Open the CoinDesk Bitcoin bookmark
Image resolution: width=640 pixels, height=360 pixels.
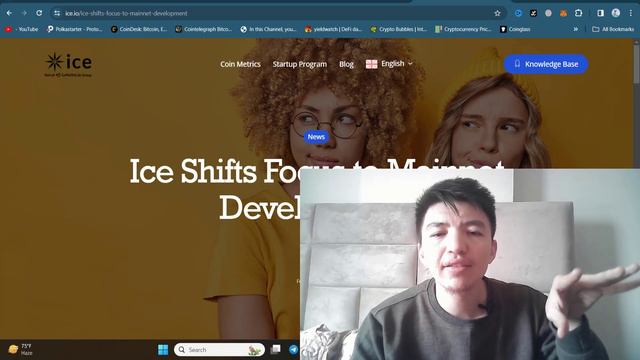point(139,29)
